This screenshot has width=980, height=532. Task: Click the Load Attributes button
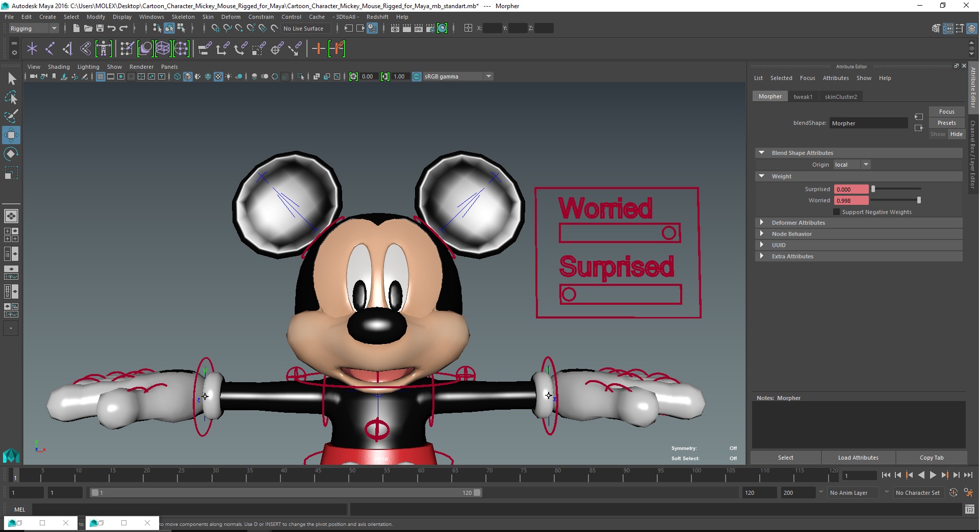[x=858, y=458]
